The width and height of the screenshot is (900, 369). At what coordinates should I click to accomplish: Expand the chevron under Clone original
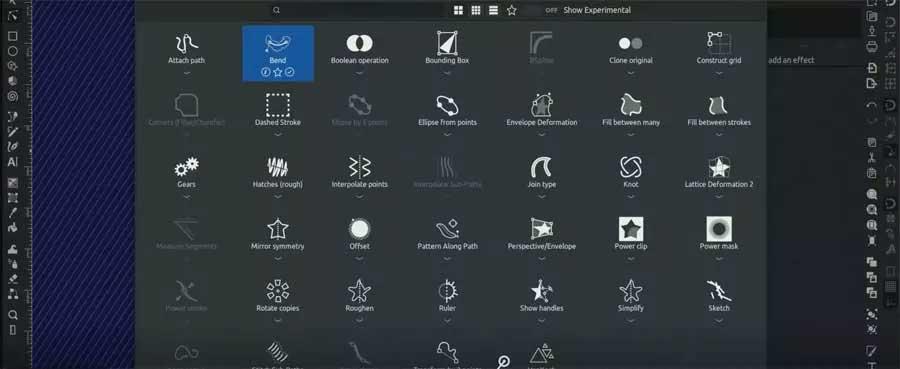tap(630, 73)
